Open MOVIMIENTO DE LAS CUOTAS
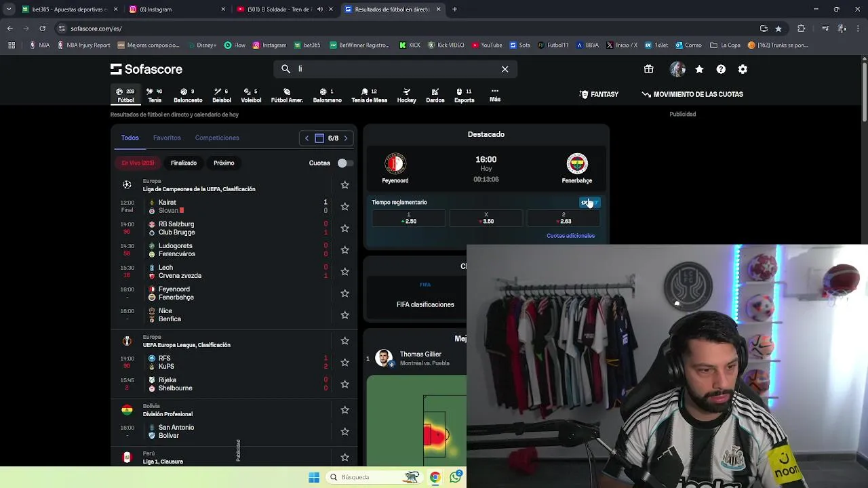Image resolution: width=868 pixels, height=488 pixels. 692,94
